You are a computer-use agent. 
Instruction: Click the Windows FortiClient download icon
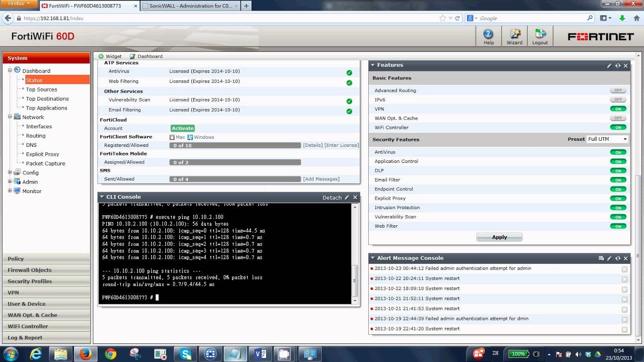click(x=190, y=137)
